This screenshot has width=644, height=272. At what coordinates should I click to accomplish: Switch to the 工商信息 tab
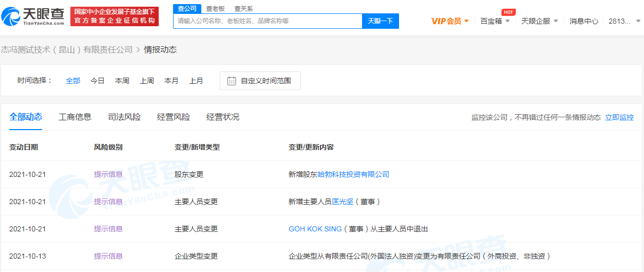tap(75, 117)
